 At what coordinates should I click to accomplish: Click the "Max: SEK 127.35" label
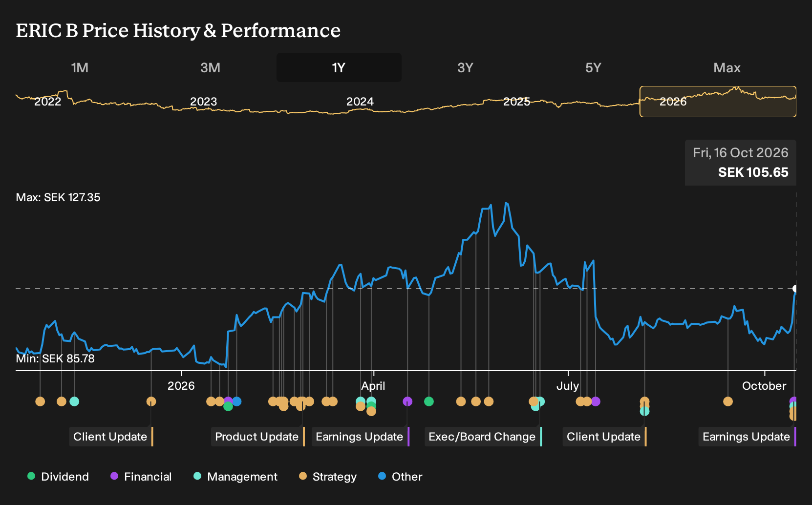58,197
